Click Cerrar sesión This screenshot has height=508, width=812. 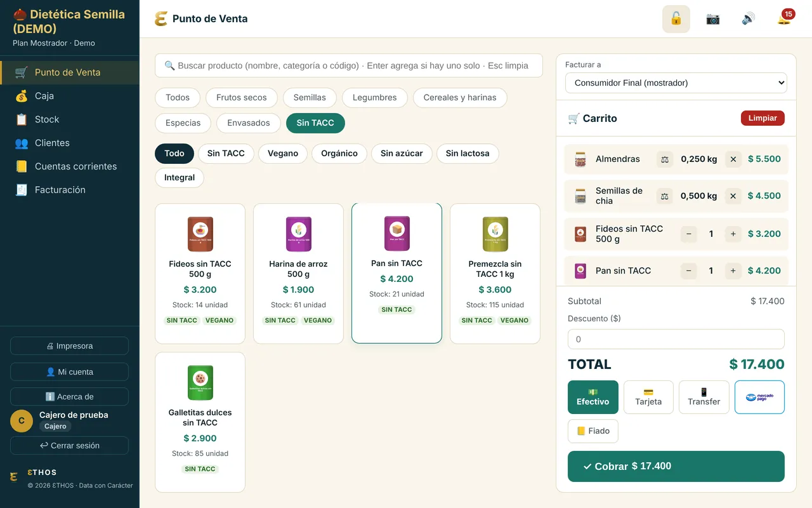tap(70, 446)
